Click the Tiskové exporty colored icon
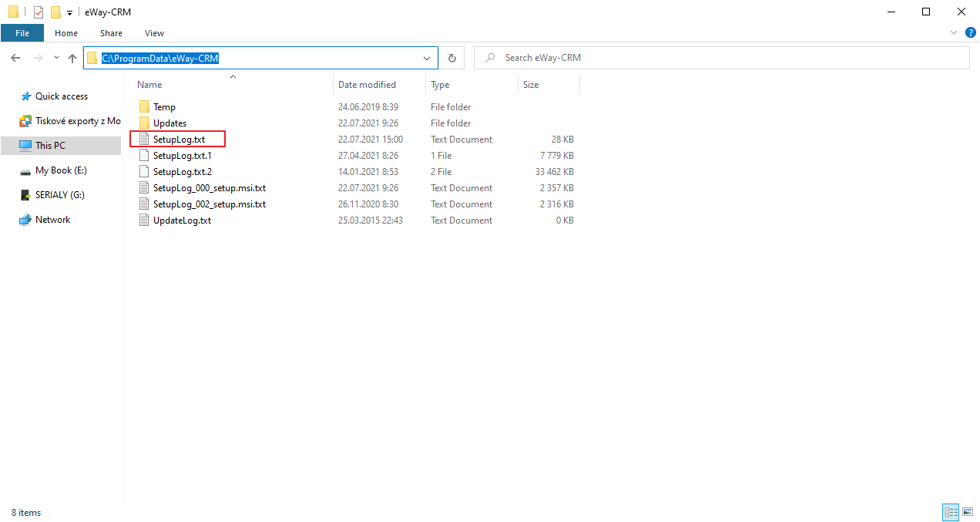The image size is (980, 522). (x=25, y=121)
